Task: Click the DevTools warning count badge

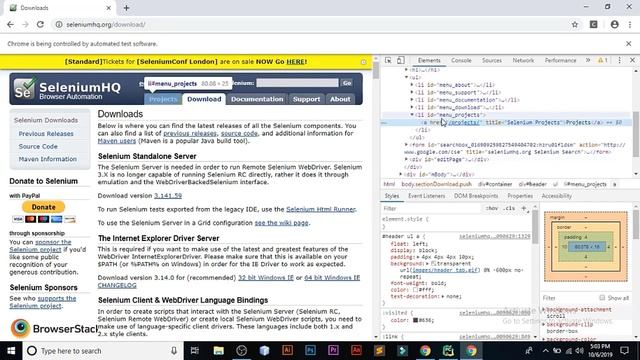Action: tap(602, 60)
